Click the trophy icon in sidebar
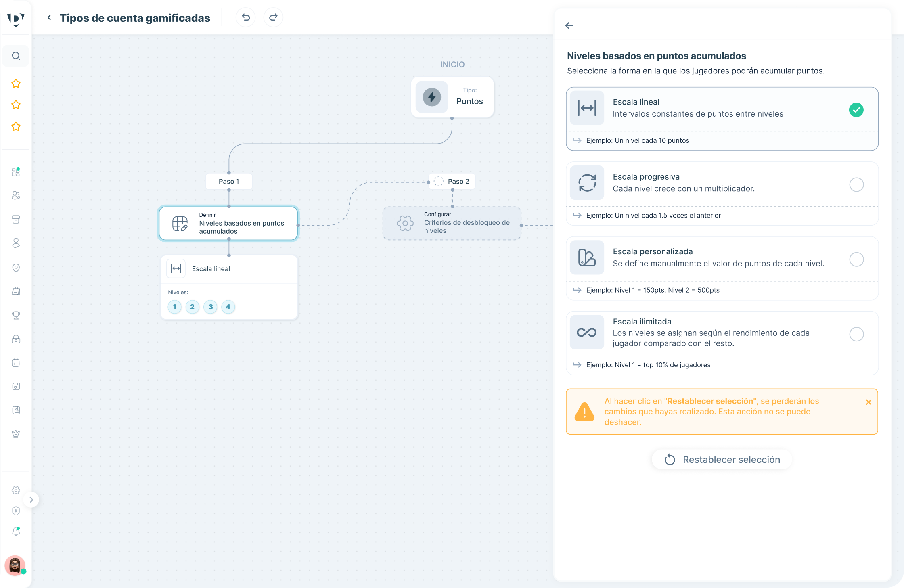 point(16,315)
